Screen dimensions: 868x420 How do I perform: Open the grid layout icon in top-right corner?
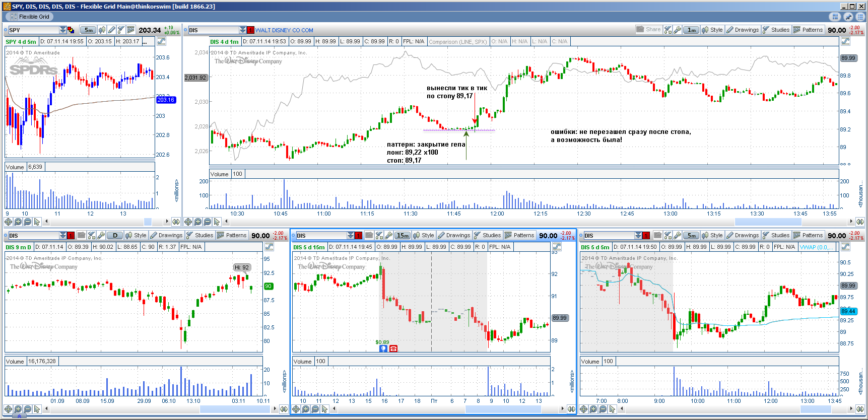coord(835,17)
